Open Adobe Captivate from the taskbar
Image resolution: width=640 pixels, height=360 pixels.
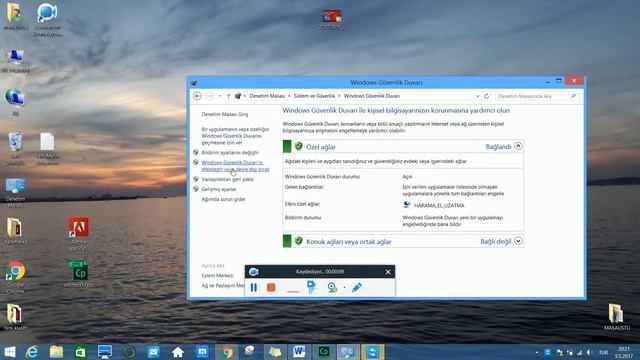324,352
